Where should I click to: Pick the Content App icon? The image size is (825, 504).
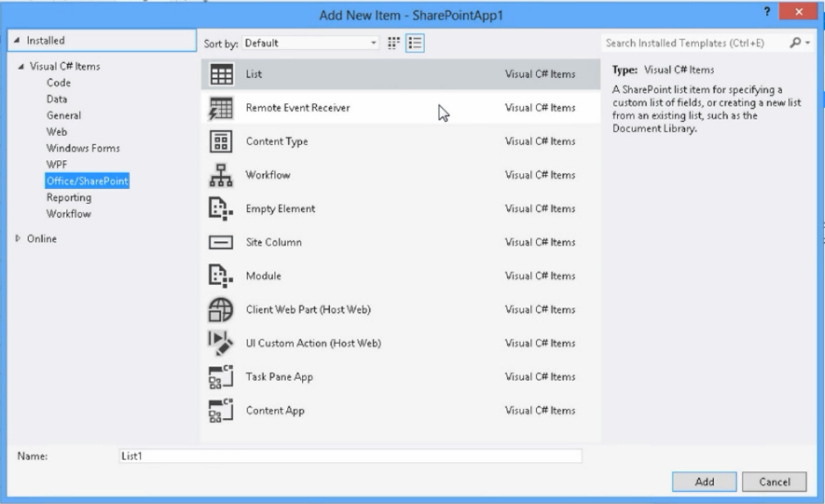221,411
